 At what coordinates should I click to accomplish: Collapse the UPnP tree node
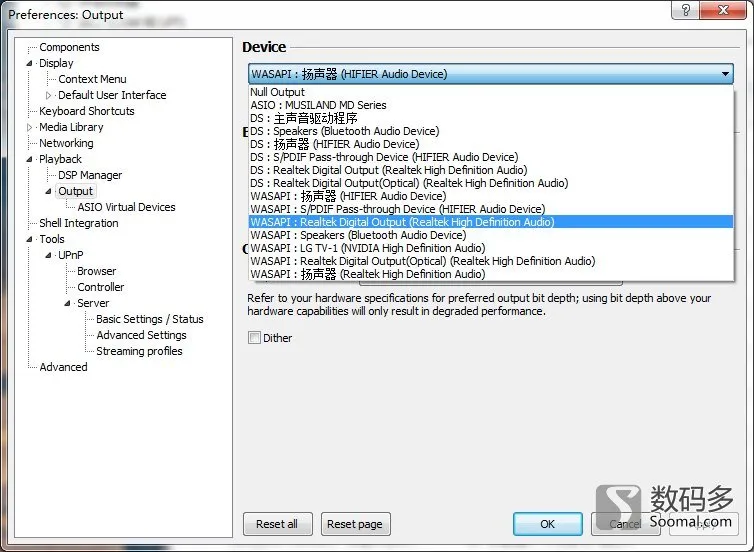point(48,255)
